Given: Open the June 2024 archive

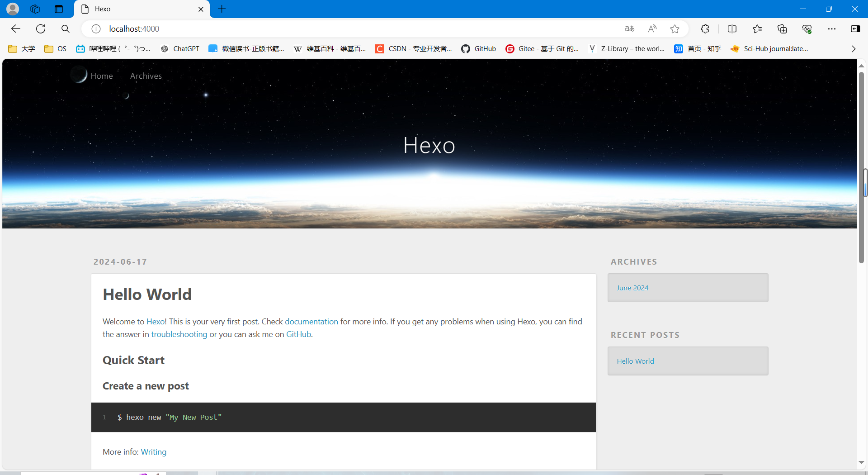Looking at the screenshot, I should 632,288.
